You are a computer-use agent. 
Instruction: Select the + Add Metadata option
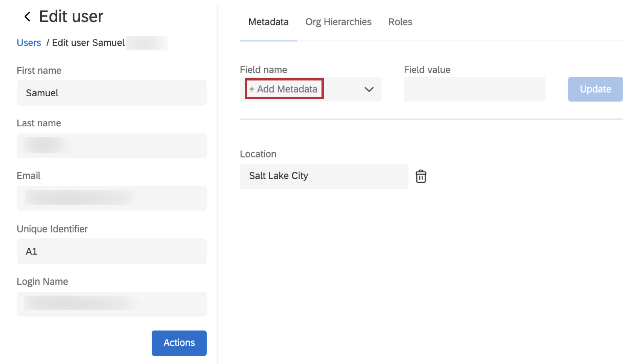click(284, 89)
